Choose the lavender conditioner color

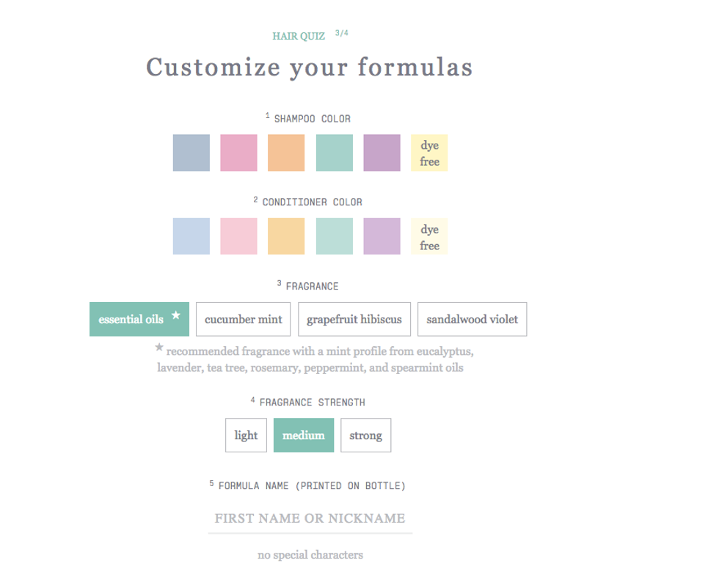(382, 236)
